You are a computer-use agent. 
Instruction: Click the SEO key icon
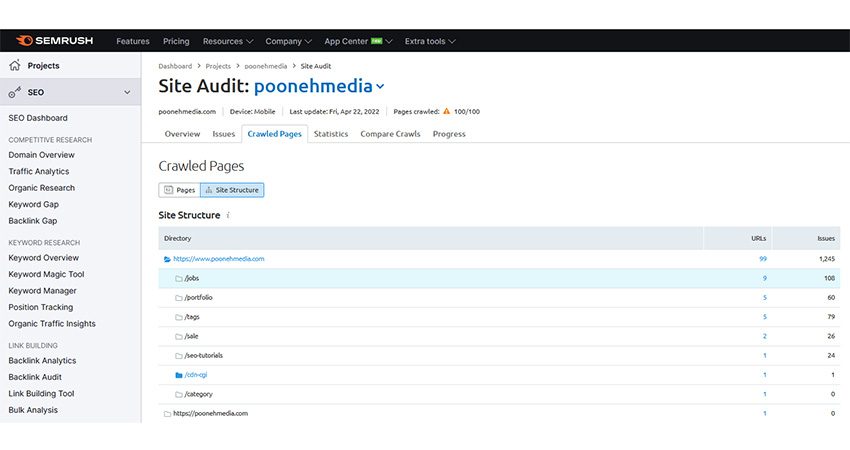(x=15, y=92)
